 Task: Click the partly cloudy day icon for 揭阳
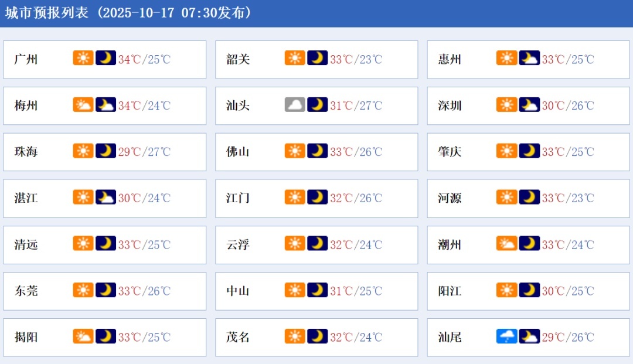pyautogui.click(x=83, y=336)
